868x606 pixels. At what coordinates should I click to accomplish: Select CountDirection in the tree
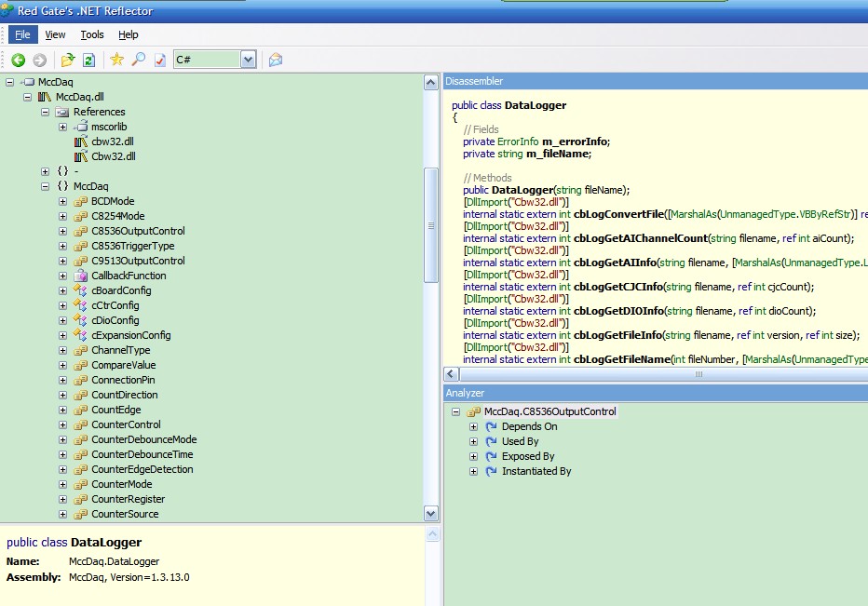point(125,395)
